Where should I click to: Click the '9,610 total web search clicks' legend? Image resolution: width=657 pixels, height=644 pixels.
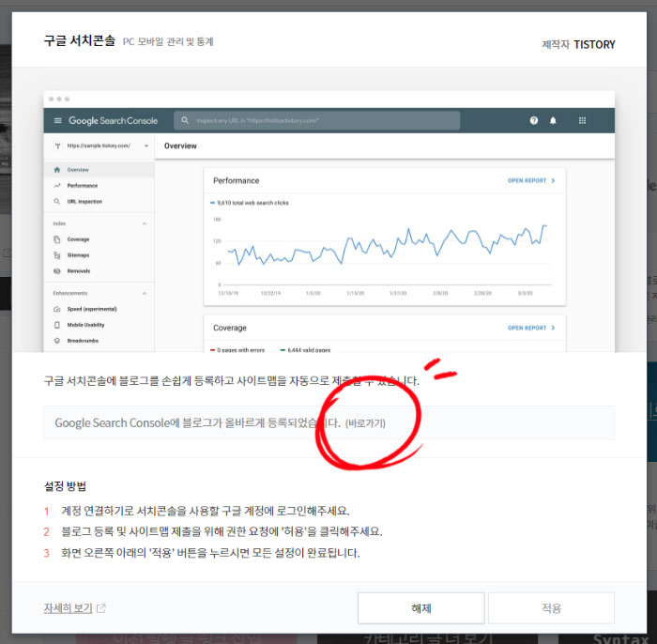pyautogui.click(x=250, y=203)
